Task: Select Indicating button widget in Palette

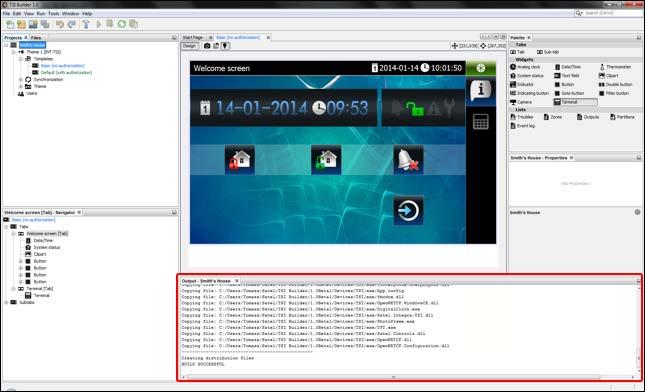Action: pyautogui.click(x=529, y=93)
